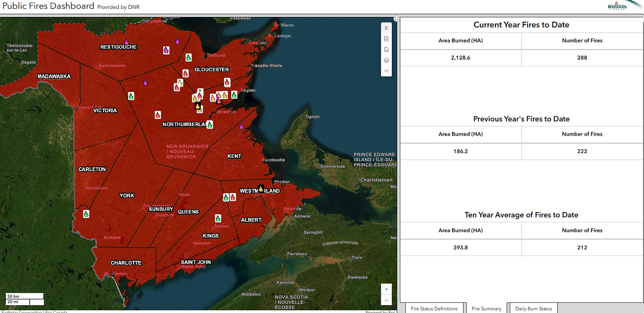Open the map layers stack icon

(386, 60)
